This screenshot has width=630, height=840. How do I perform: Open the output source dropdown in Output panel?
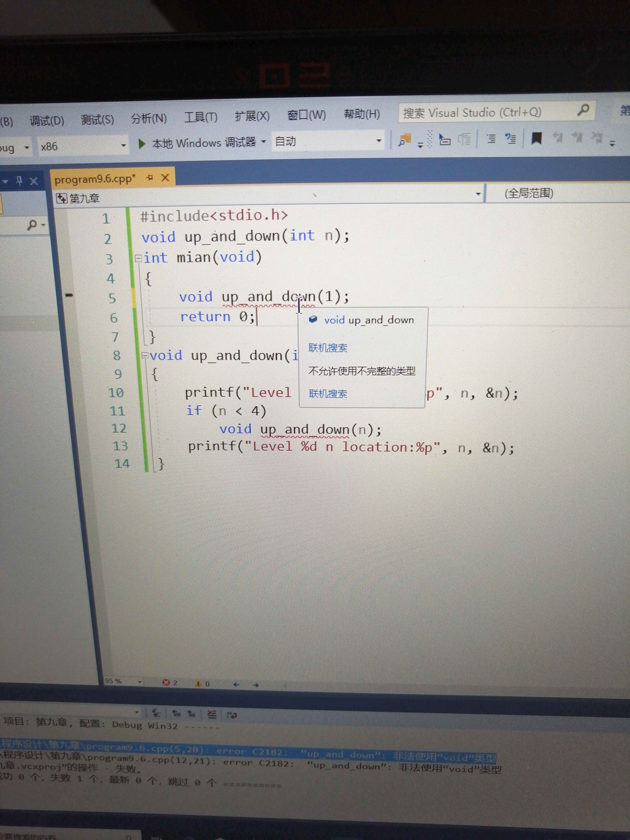[137, 712]
